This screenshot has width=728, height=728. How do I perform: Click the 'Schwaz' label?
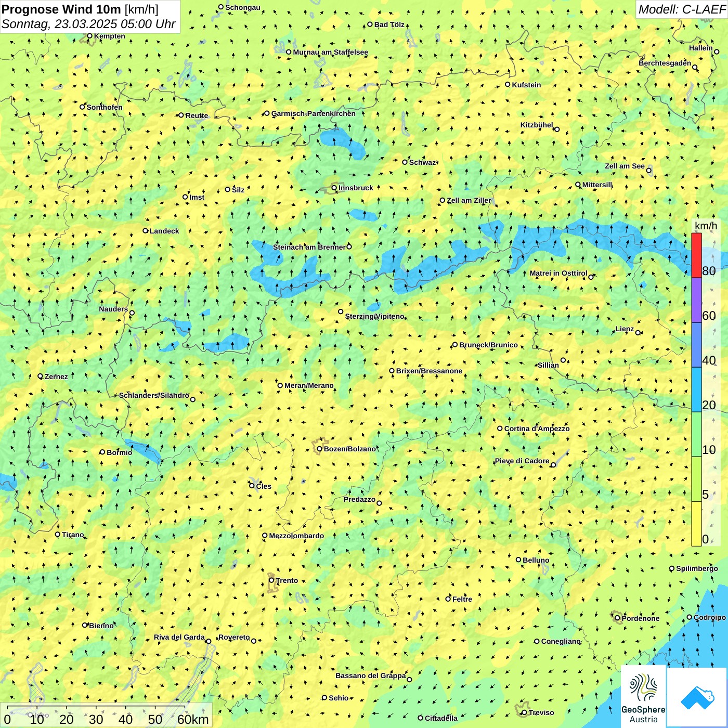[422, 162]
